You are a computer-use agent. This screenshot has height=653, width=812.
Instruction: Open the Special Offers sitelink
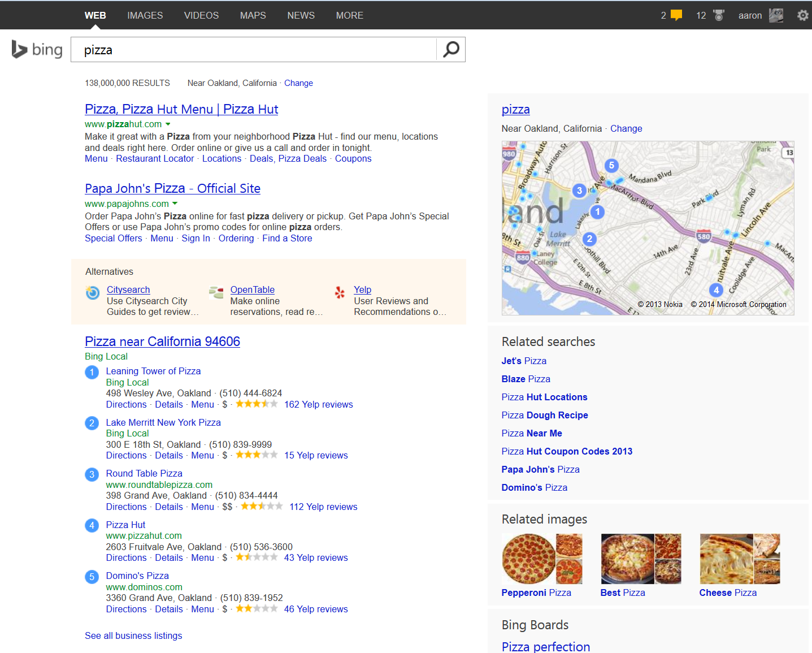click(114, 239)
